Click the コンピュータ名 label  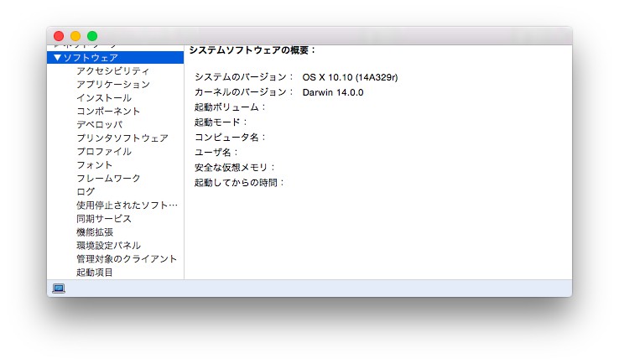point(230,138)
